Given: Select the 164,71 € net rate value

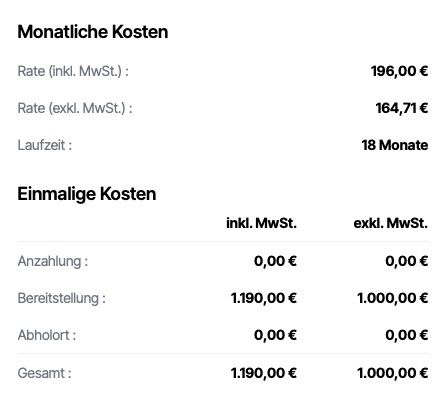Looking at the screenshot, I should [x=402, y=108].
